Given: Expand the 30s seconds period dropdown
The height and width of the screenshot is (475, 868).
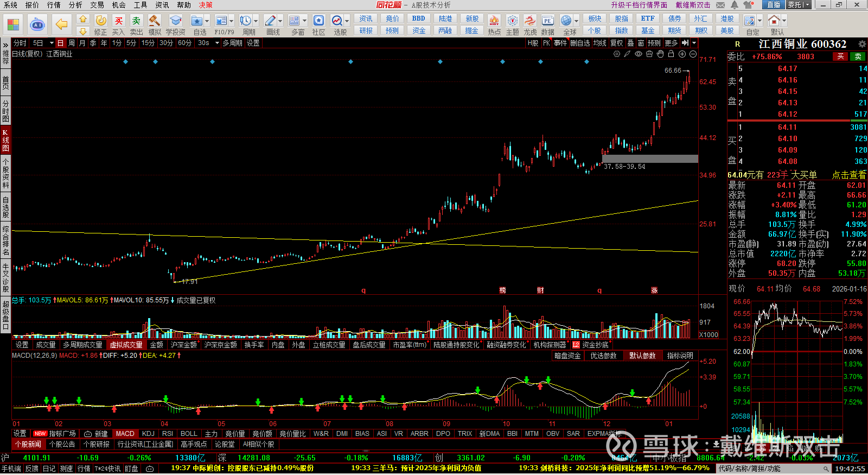Looking at the screenshot, I should point(216,43).
